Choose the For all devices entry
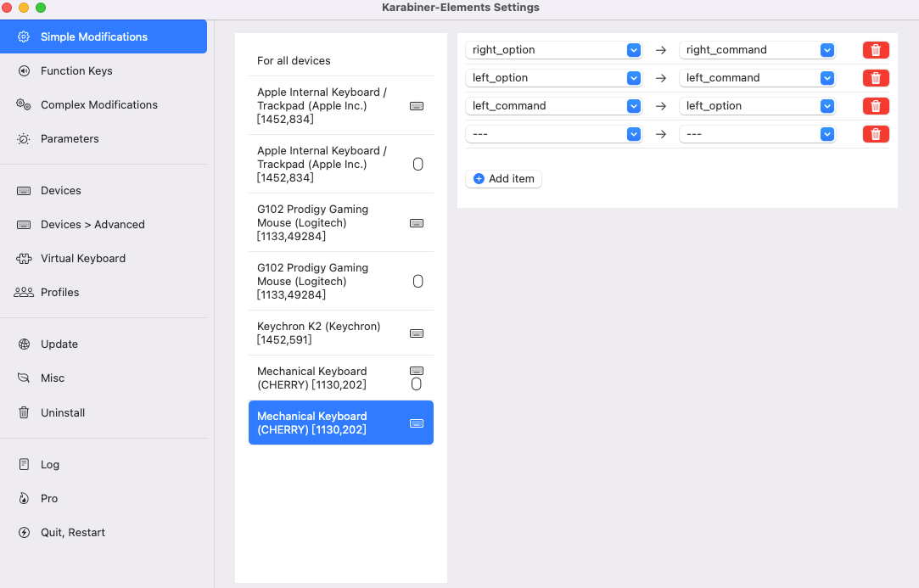Screen dimensions: 919x588 tap(294, 61)
